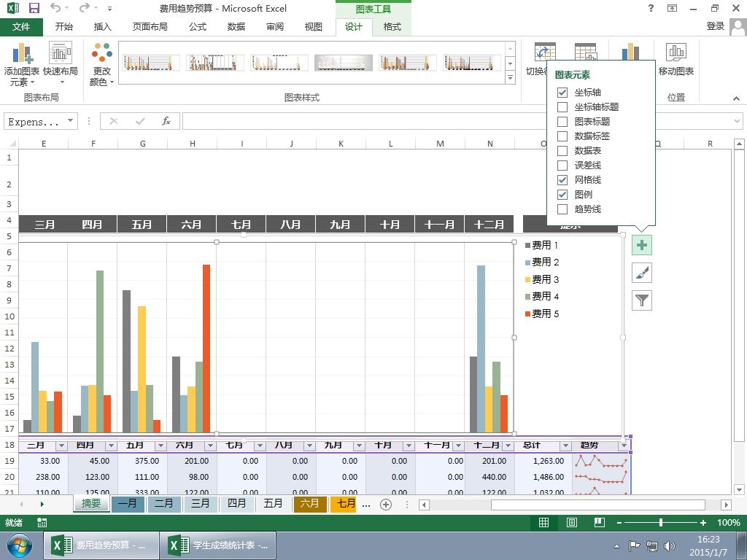The width and height of the screenshot is (747, 560).
Task: Click the sheet tabs ellipsis button
Action: tap(366, 505)
